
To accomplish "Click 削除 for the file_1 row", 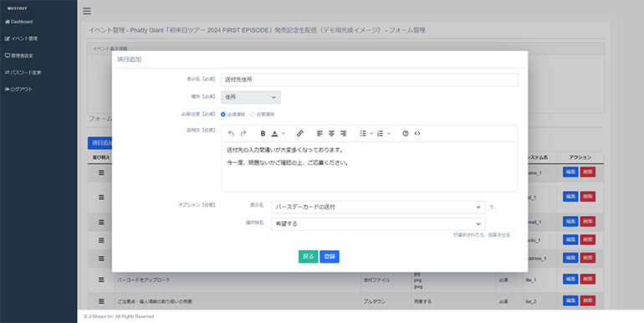I will click(588, 279).
